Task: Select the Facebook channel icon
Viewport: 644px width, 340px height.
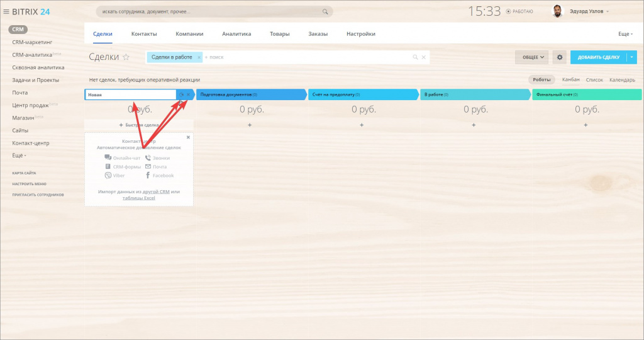Action: (148, 176)
